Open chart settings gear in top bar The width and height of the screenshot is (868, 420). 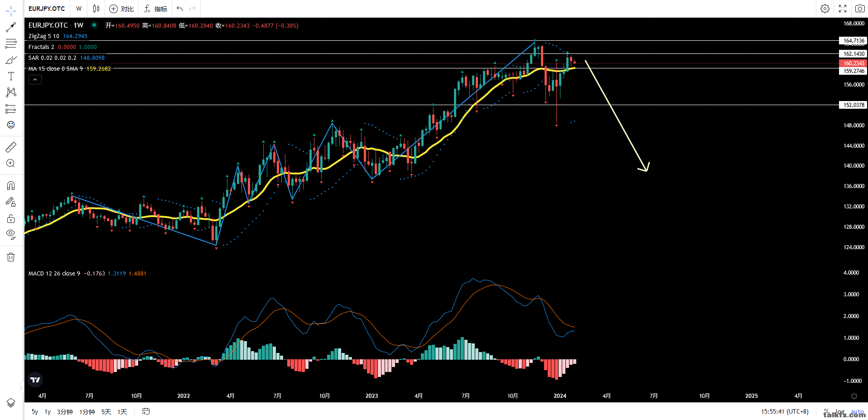coord(825,9)
